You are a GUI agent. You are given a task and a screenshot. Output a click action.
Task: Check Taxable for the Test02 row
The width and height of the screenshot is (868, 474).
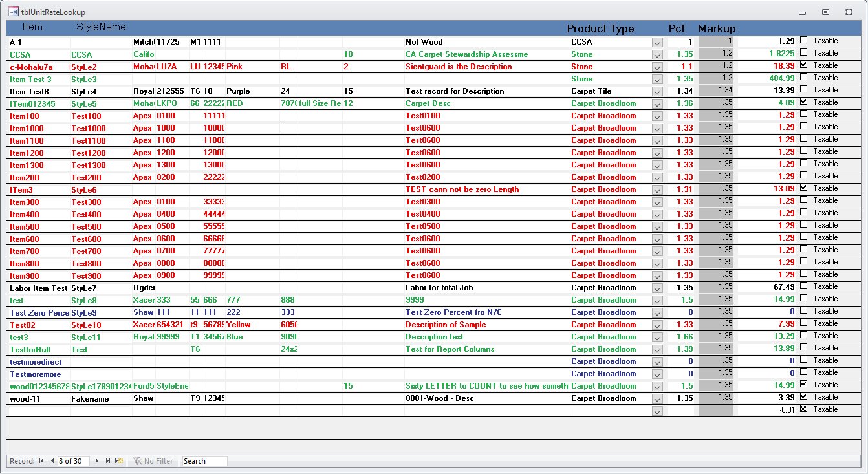804,323
